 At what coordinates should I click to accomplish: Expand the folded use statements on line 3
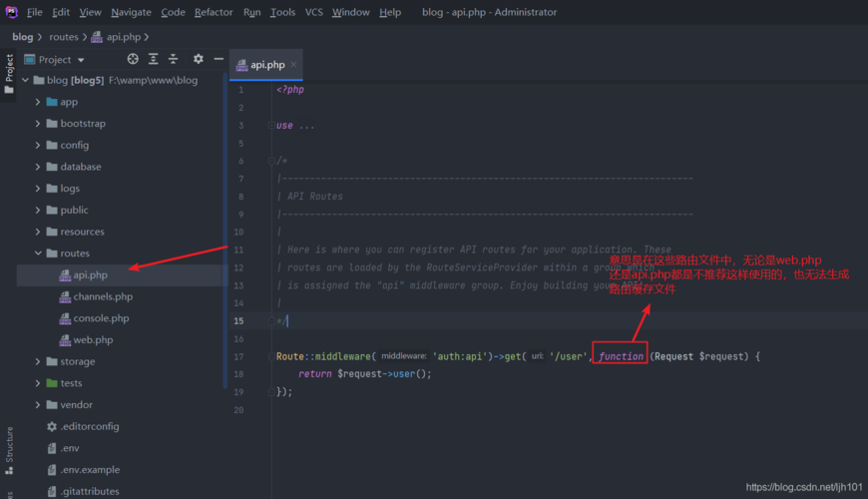tap(271, 126)
